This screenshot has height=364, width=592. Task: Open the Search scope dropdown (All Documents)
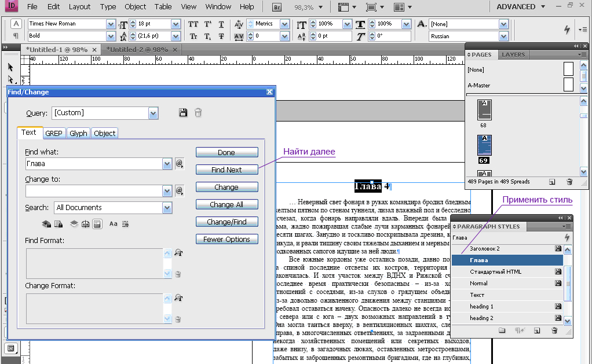167,208
